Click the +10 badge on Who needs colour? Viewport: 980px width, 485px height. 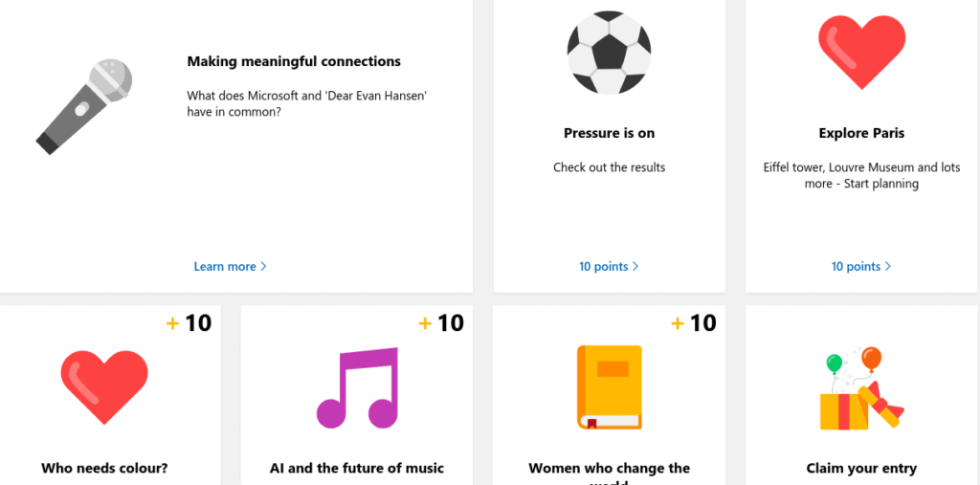point(189,323)
